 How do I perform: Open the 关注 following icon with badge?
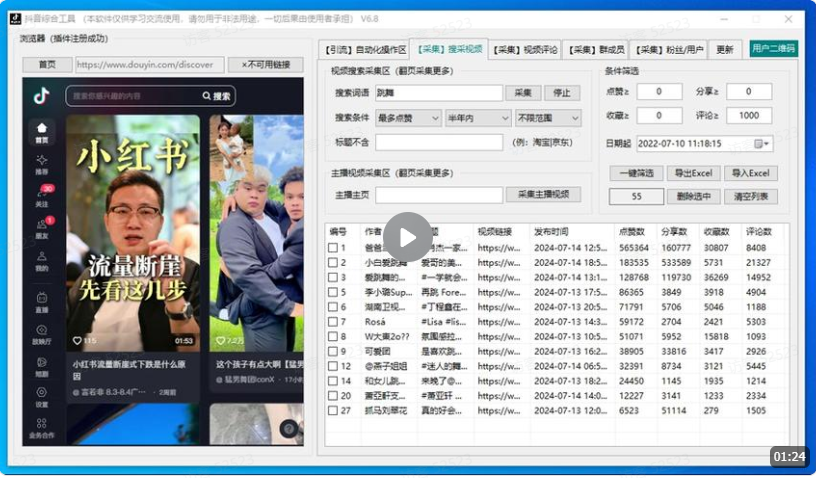[x=42, y=195]
